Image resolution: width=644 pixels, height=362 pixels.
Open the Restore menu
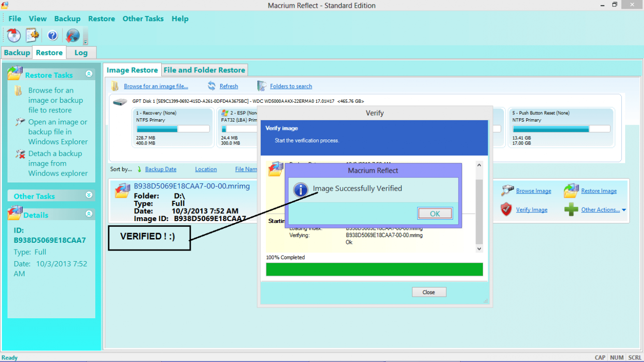coord(101,18)
